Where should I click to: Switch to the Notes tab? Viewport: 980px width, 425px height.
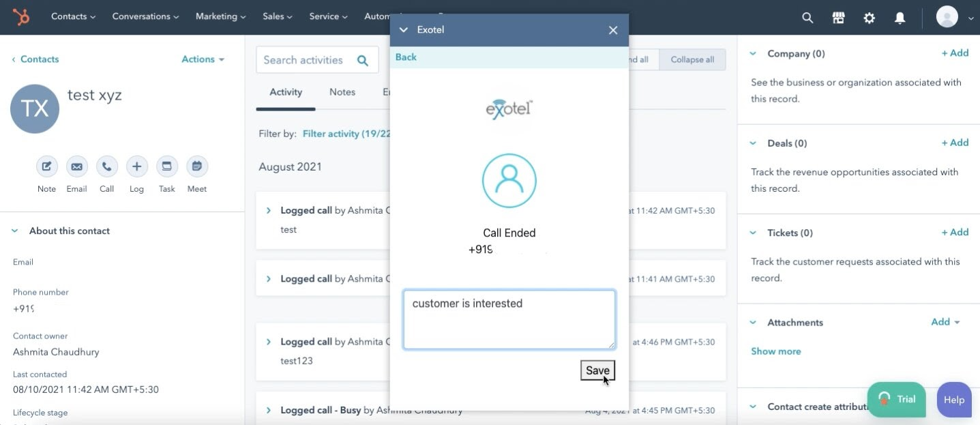342,92
